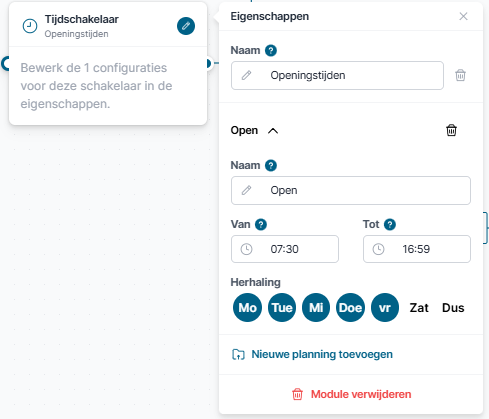This screenshot has height=419, width=489.
Task: Toggle the Mo day button
Action: tap(247, 308)
